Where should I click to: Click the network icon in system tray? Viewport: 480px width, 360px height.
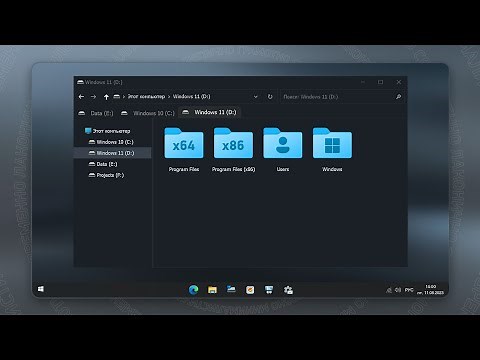[x=389, y=290]
